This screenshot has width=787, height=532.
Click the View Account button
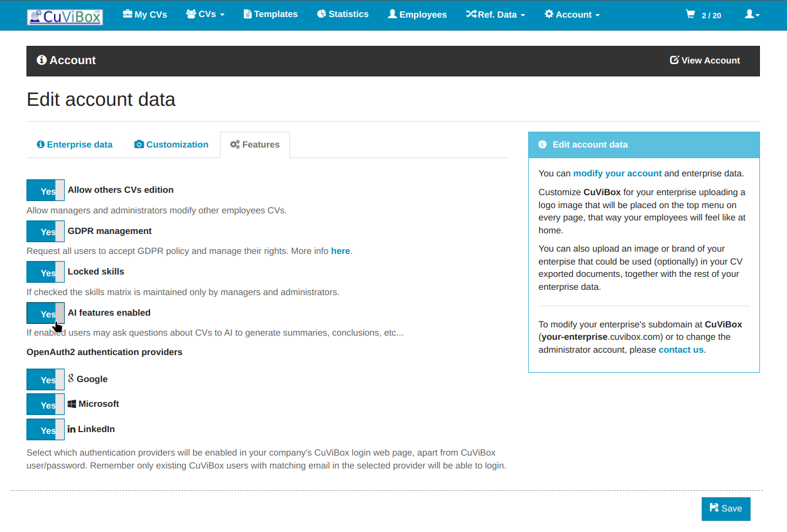[x=705, y=61]
